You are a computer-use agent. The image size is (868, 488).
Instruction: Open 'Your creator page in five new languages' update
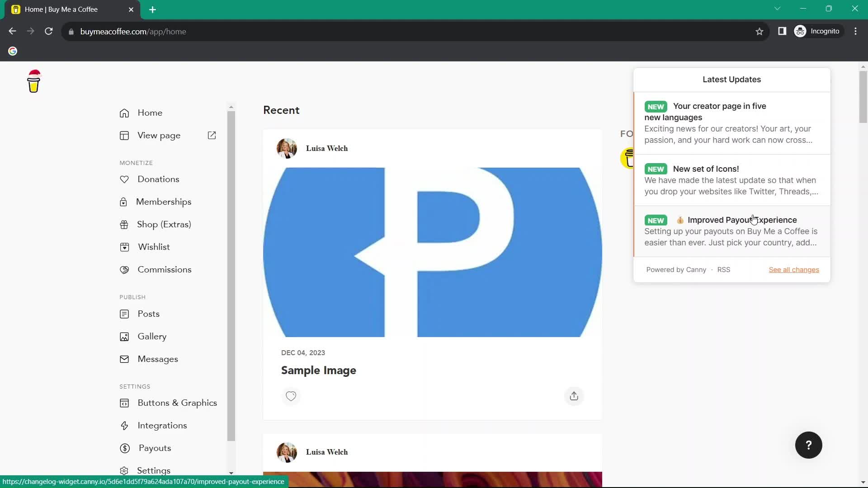click(732, 123)
